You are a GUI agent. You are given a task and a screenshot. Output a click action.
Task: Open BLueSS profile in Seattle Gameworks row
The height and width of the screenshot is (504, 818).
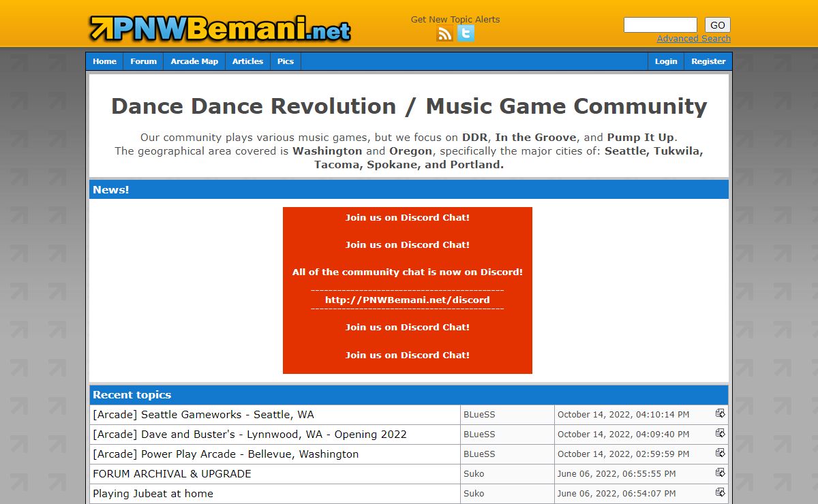tap(479, 414)
